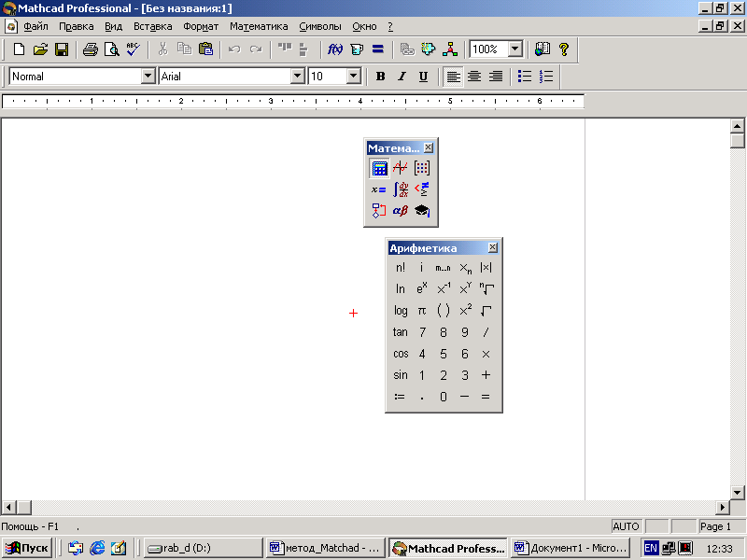The width and height of the screenshot is (747, 560).
Task: Click the EN language indicator in the tray
Action: (650, 548)
